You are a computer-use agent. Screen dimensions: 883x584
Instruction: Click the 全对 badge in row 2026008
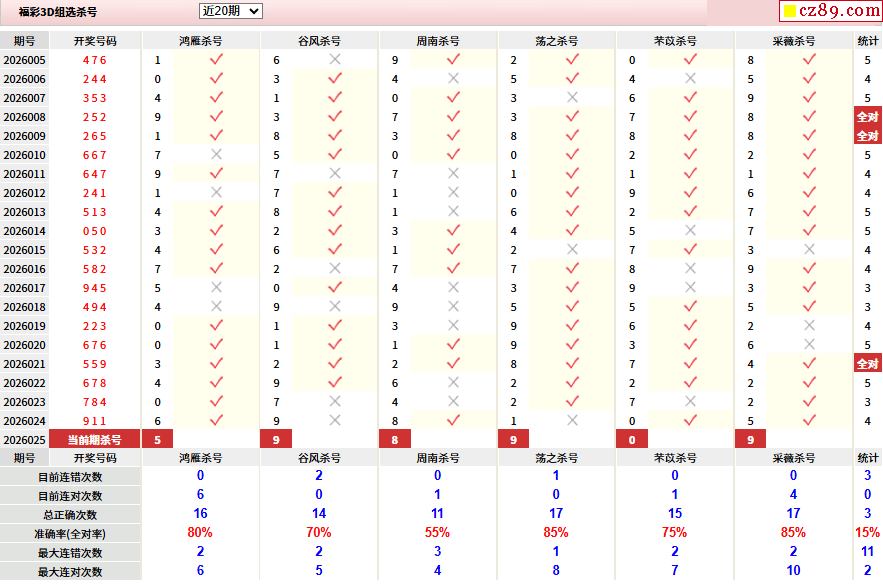point(868,117)
